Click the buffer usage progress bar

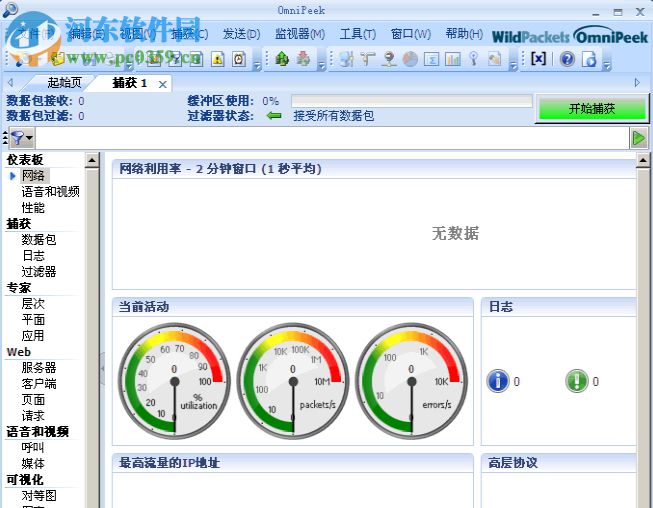[x=412, y=101]
